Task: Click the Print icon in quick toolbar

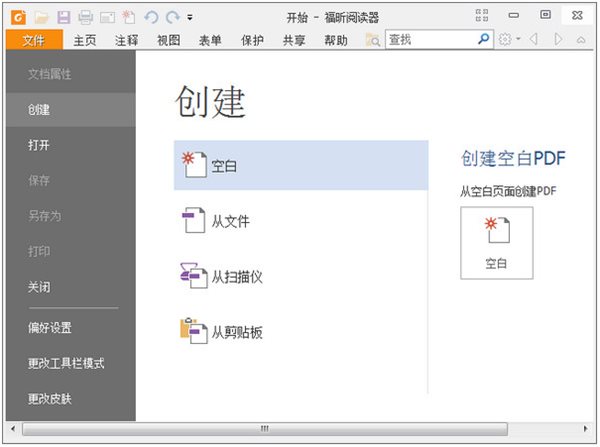Action: pyautogui.click(x=85, y=17)
